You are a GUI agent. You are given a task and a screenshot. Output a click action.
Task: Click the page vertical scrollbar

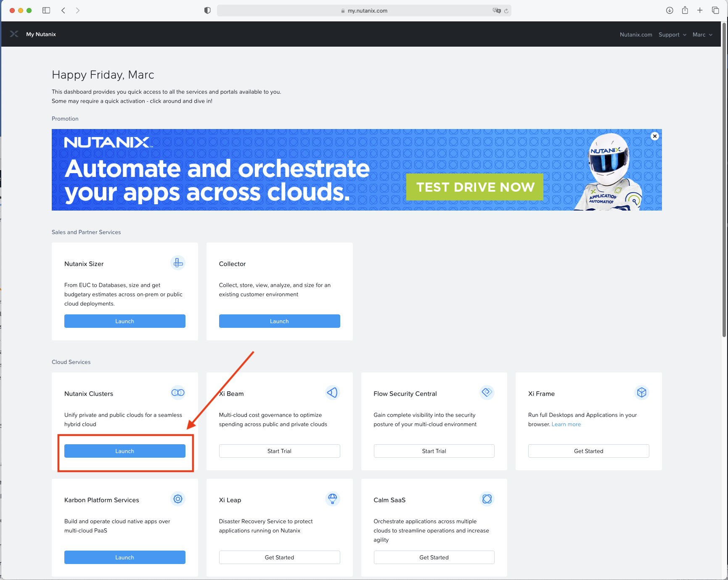pyautogui.click(x=724, y=181)
